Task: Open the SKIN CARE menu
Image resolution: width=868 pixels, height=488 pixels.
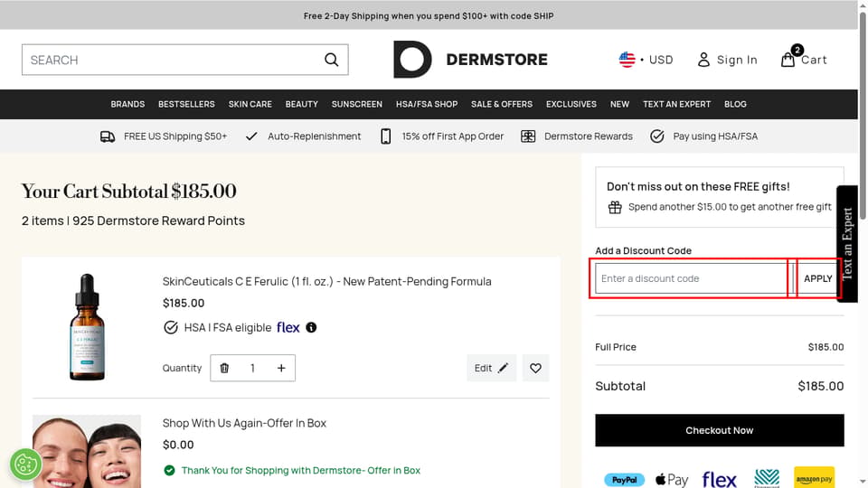Action: click(x=250, y=104)
